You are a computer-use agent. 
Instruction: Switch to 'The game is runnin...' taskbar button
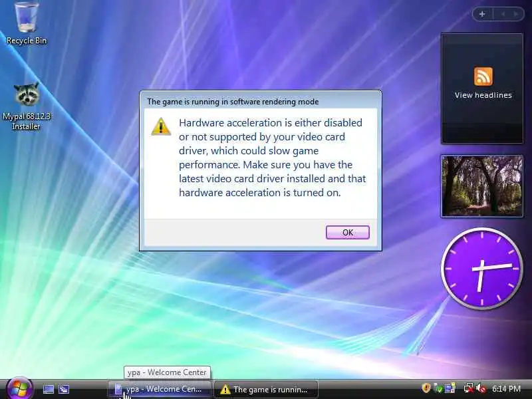click(266, 389)
